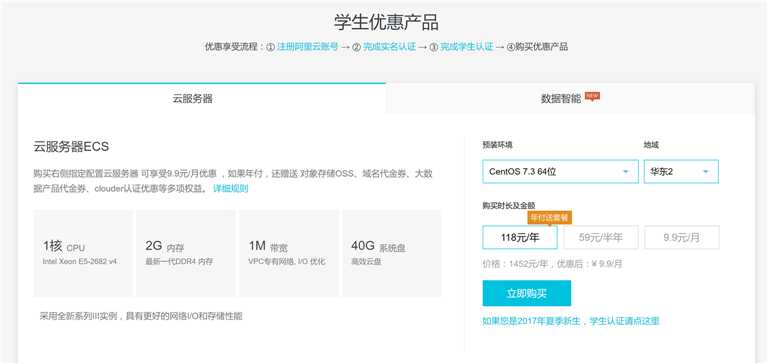Open the CentOS 7.3 64位 environment dropdown
Image resolution: width=768 pixels, height=364 pixels.
click(560, 171)
